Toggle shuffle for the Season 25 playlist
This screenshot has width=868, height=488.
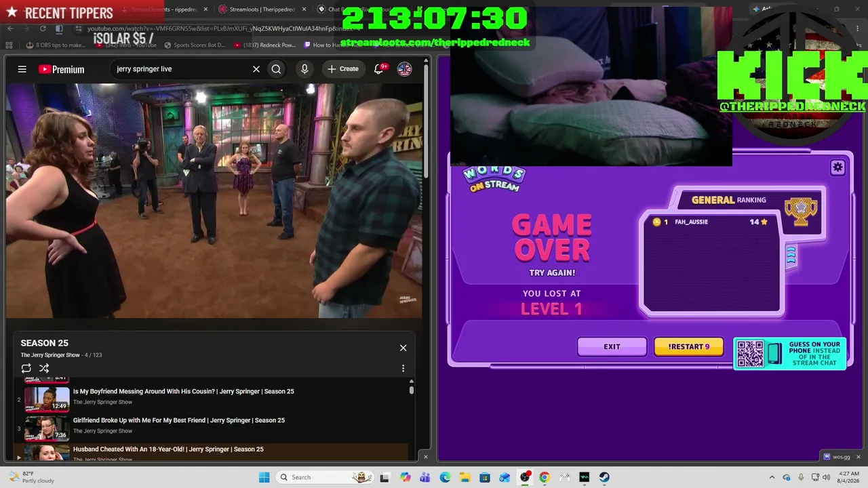pos(44,368)
